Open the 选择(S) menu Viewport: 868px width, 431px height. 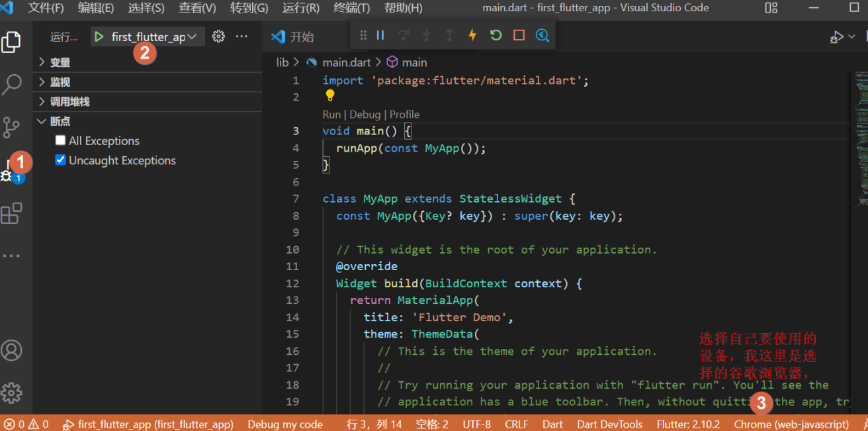tap(146, 8)
